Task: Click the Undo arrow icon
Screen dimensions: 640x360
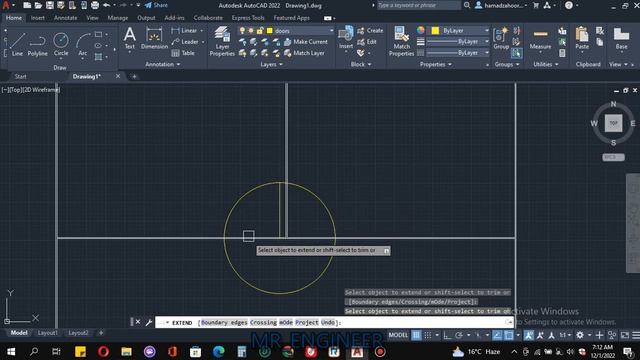Action: [x=107, y=5]
